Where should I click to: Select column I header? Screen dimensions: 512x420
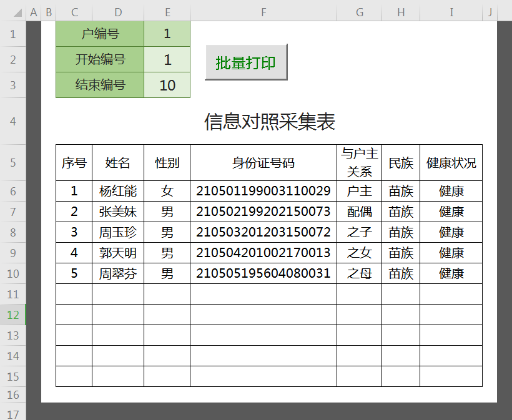451,12
